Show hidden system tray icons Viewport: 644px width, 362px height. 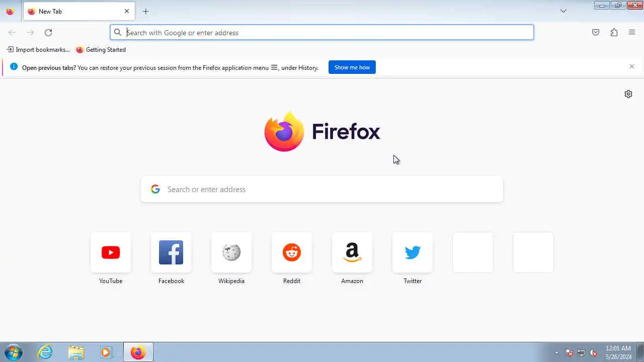(556, 353)
